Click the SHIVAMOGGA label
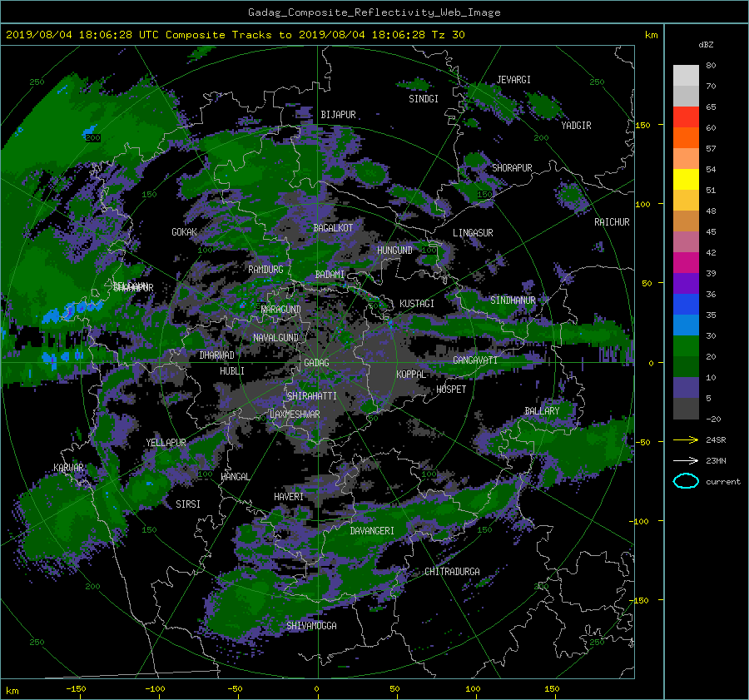 pos(311,625)
